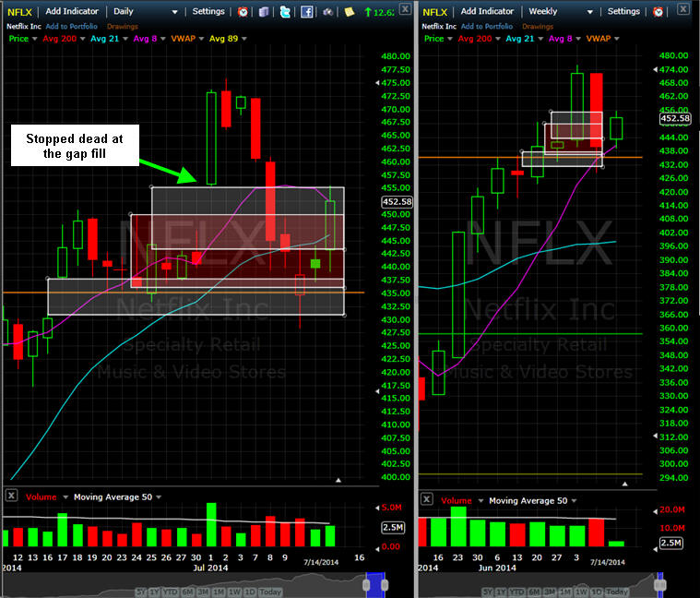Open the yellow sticky note icon

pyautogui.click(x=350, y=12)
